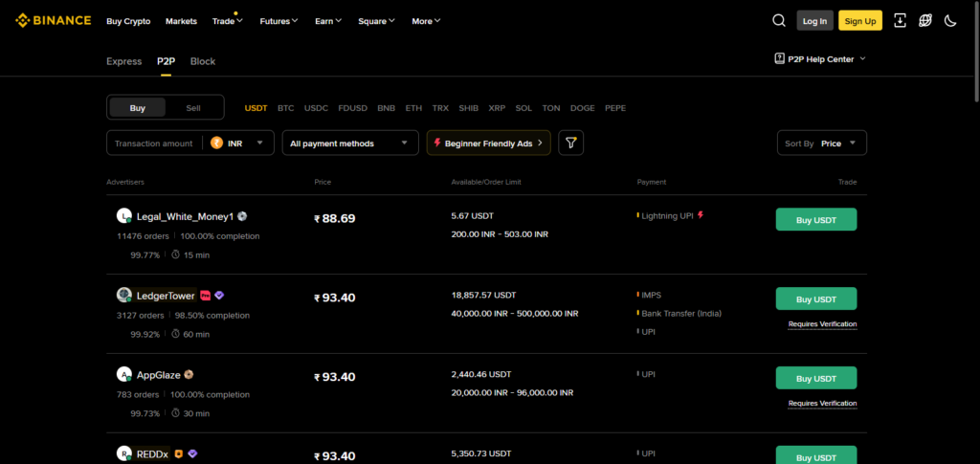Click badge next to Legal_White_Money1
The height and width of the screenshot is (464, 980).
click(x=242, y=217)
